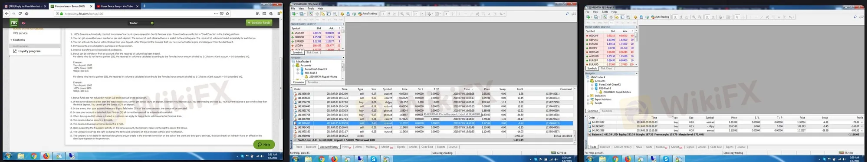The image size is (868, 162).
Task: Open the green Help chat button
Action: tap(264, 144)
